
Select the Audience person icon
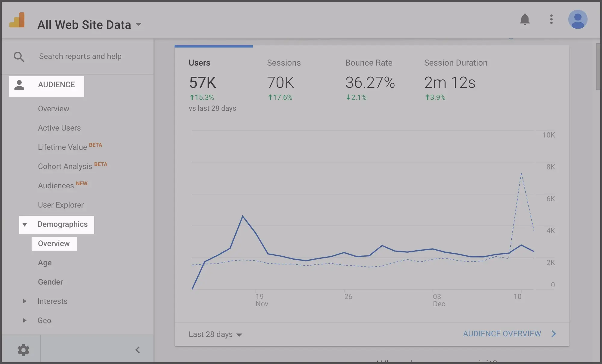(x=19, y=85)
